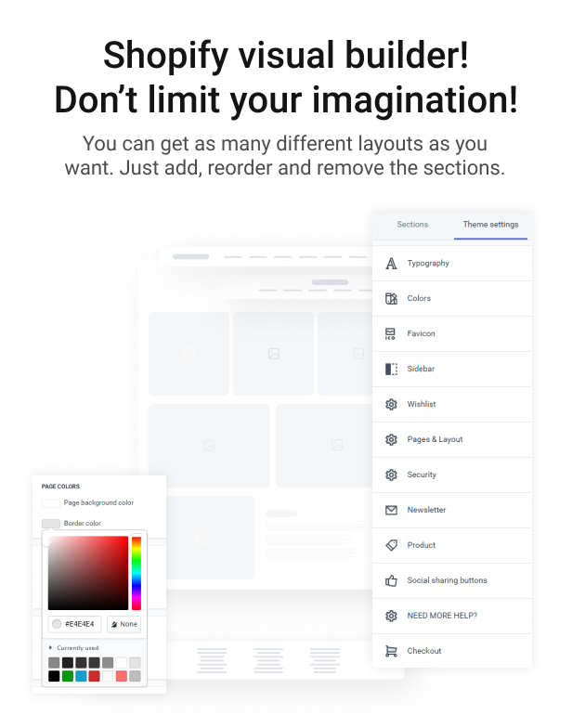Click the Newsletter envelope icon
Image resolution: width=572 pixels, height=728 pixels.
point(391,511)
